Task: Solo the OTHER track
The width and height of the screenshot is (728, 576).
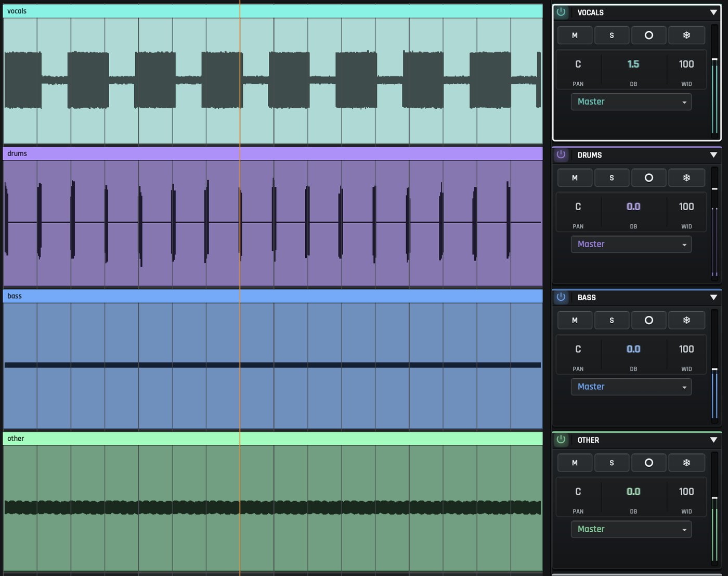Action: pyautogui.click(x=612, y=463)
